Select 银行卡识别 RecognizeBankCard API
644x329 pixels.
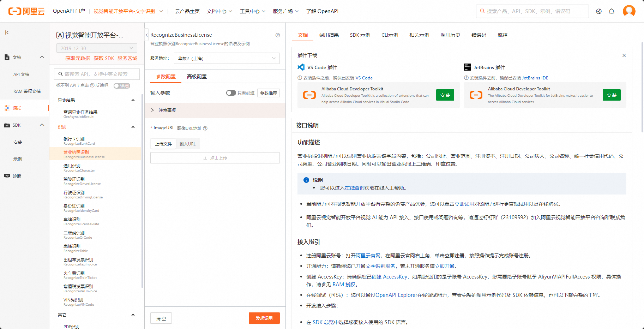click(x=95, y=140)
